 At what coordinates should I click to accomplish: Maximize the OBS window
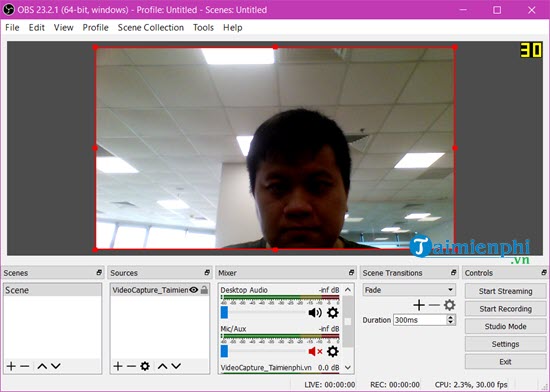coord(497,10)
